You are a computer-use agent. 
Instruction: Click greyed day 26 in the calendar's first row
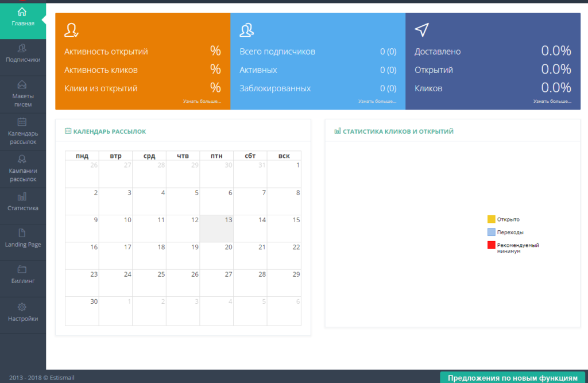[82, 174]
